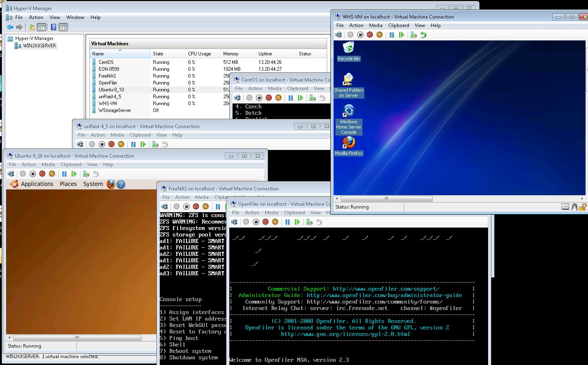The image size is (588, 365).
Task: Click the horizontal scrollbar in WHS-VM window
Action: coord(386,199)
